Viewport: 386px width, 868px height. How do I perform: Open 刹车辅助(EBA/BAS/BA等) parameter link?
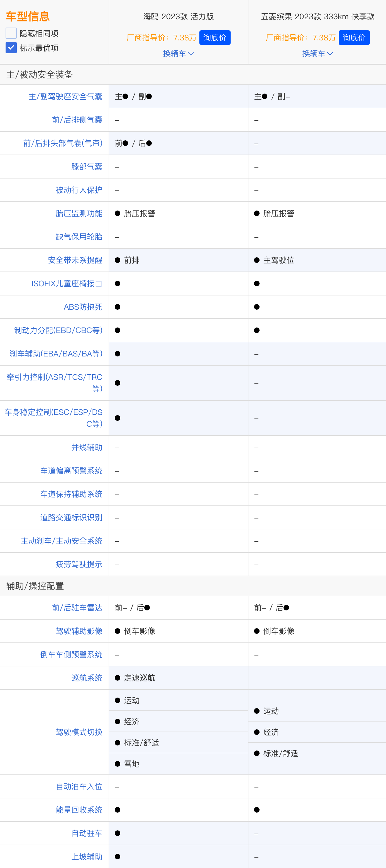(56, 353)
